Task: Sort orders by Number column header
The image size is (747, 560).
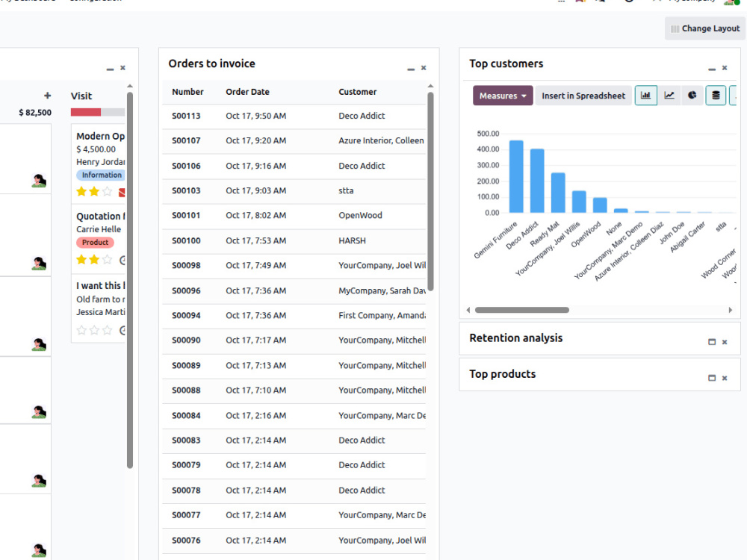Action: click(187, 92)
